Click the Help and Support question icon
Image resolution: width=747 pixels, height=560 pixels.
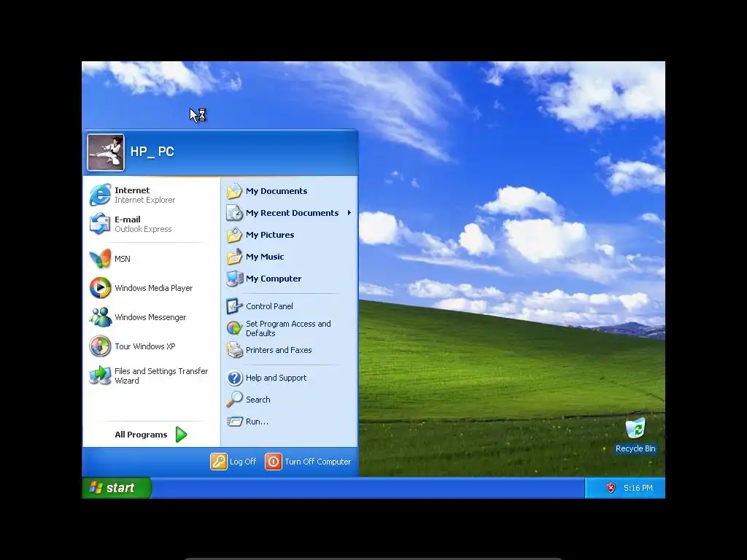(234, 378)
